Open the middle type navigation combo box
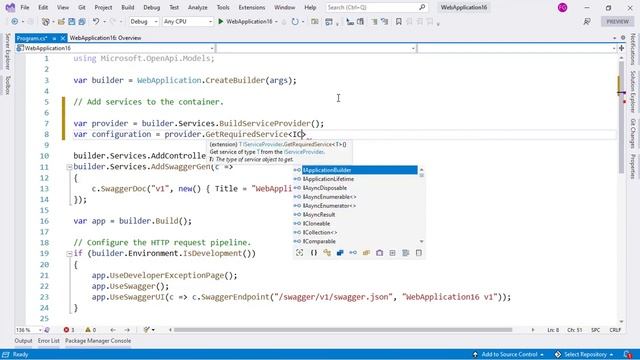Screen dimensions: 640x360 point(316,48)
